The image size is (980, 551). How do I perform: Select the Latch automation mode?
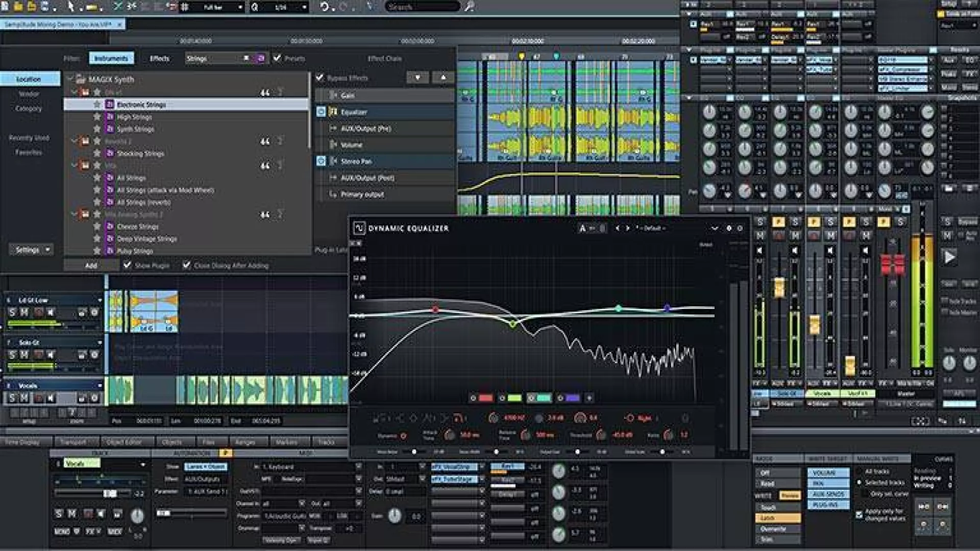pyautogui.click(x=778, y=518)
